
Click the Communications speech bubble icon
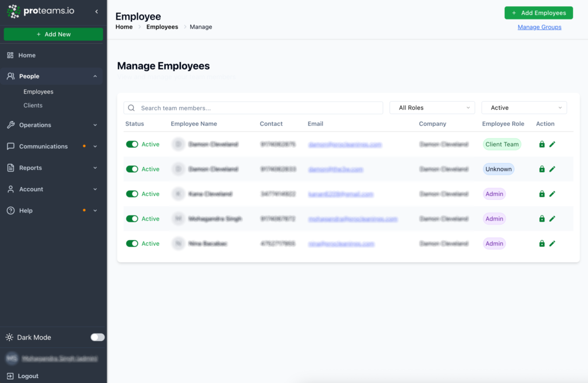tap(10, 146)
